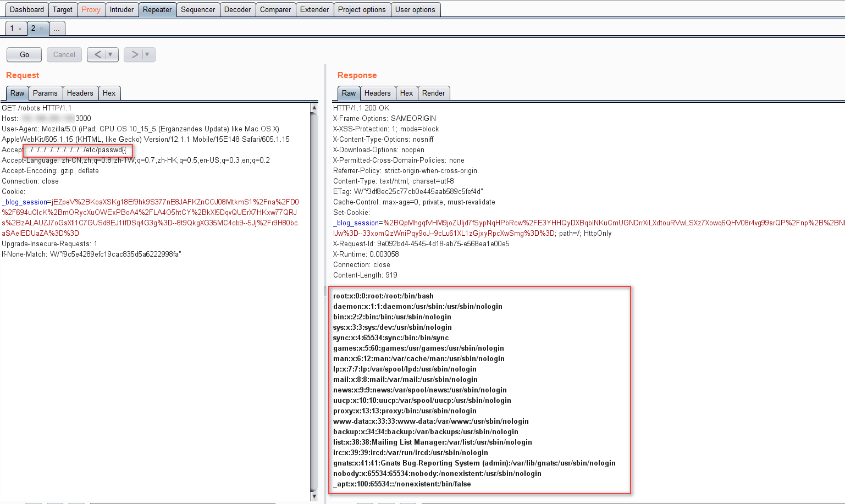This screenshot has width=845, height=504.
Task: Click the back navigation arrow in Repeater
Action: pos(97,54)
